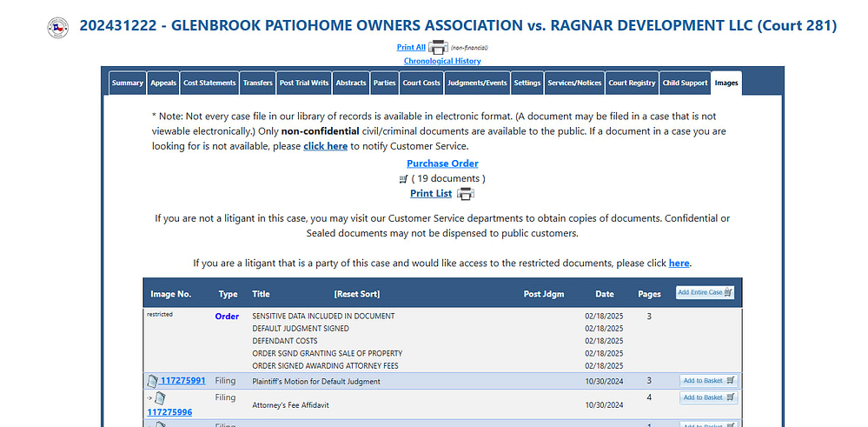
Task: Click the blue 'Order' type text
Action: (227, 317)
